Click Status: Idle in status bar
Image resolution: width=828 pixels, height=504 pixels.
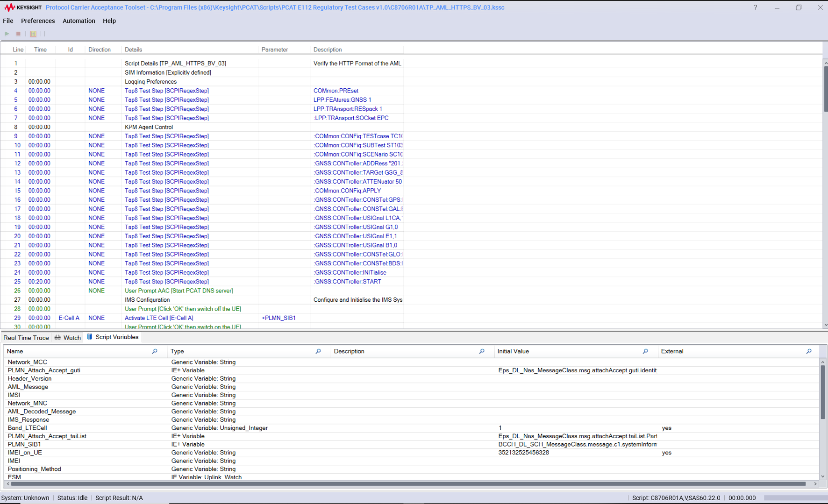pos(72,498)
